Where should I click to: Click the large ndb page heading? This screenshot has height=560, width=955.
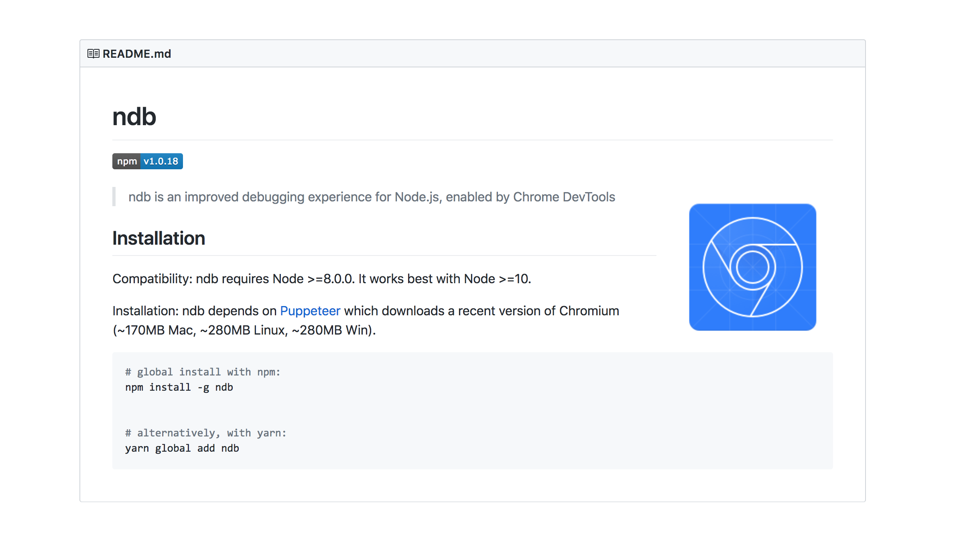pyautogui.click(x=134, y=117)
